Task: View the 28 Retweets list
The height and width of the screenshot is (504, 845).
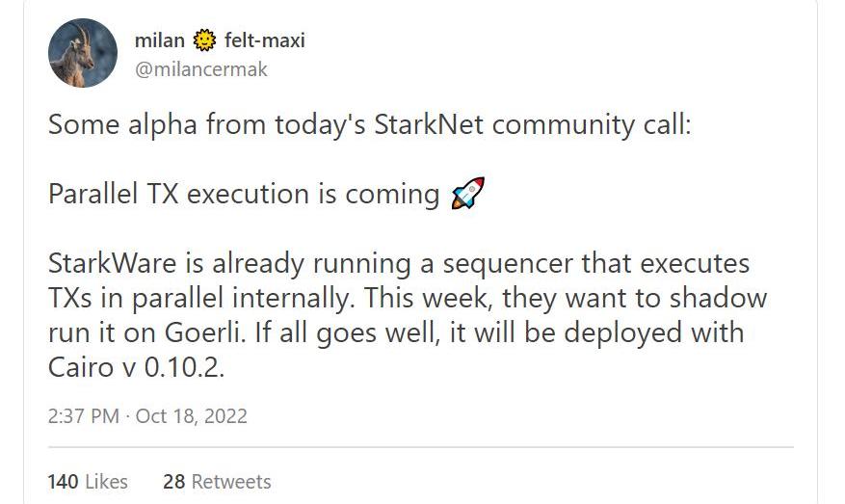Action: (x=217, y=482)
